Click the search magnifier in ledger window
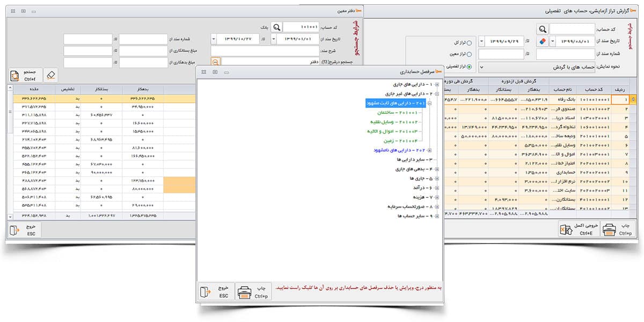This screenshot has width=644, height=322. (x=276, y=27)
